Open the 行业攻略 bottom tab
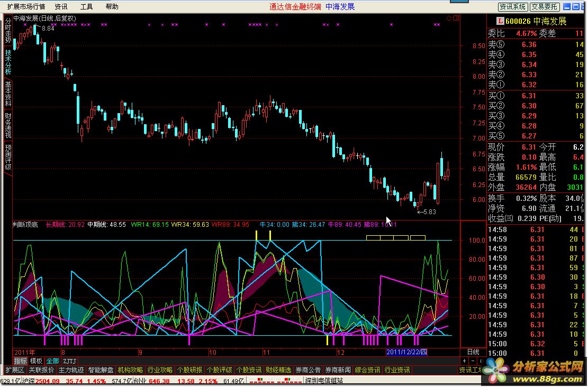This screenshot has width=588, height=387. 160,370
